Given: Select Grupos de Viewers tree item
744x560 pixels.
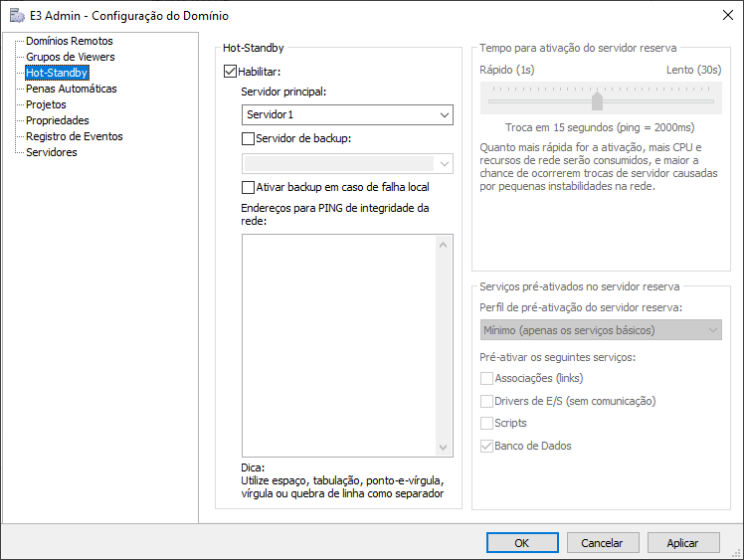Looking at the screenshot, I should point(71,57).
